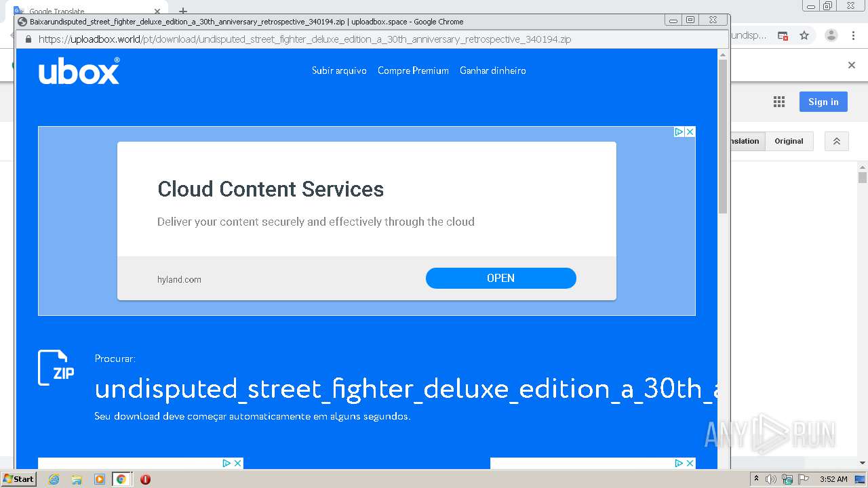Screen dimensions: 868x488
Task: Close the bottom-right ad
Action: point(690,463)
